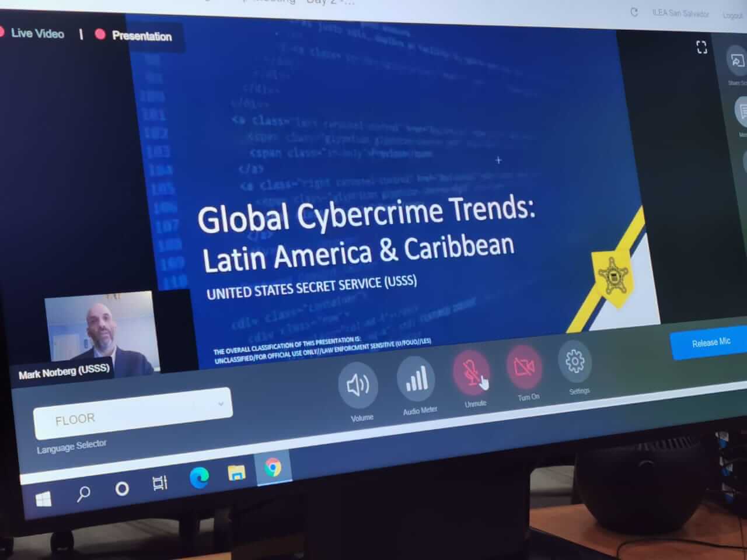Open Windows taskbar search
Viewport: 747px width, 560px height.
click(83, 494)
